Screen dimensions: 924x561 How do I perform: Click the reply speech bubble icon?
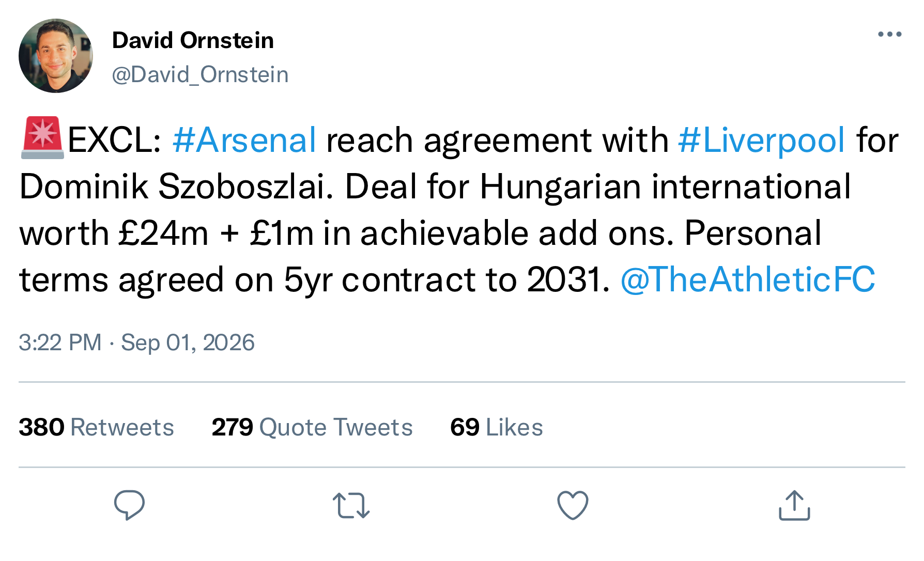pos(129,505)
